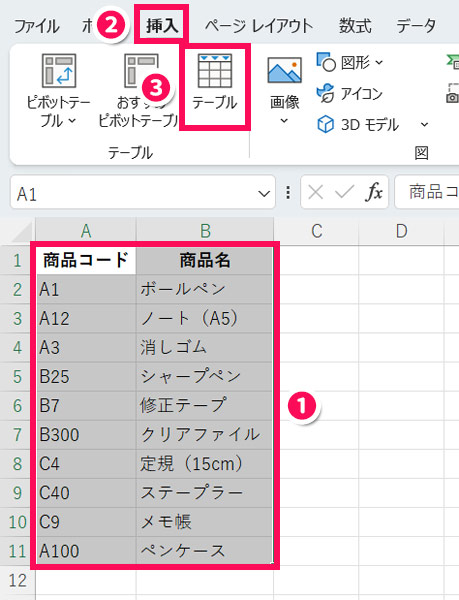Expand the 図形 dropdown chevron

[x=379, y=62]
